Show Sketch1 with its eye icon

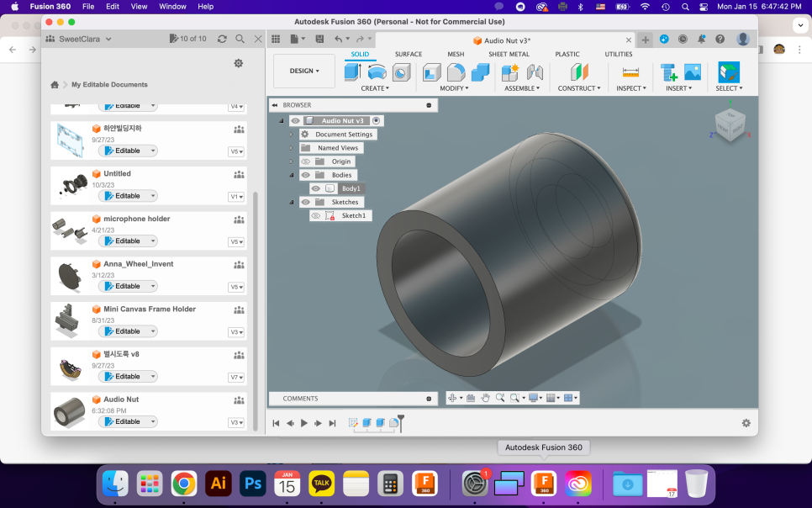[x=316, y=215]
